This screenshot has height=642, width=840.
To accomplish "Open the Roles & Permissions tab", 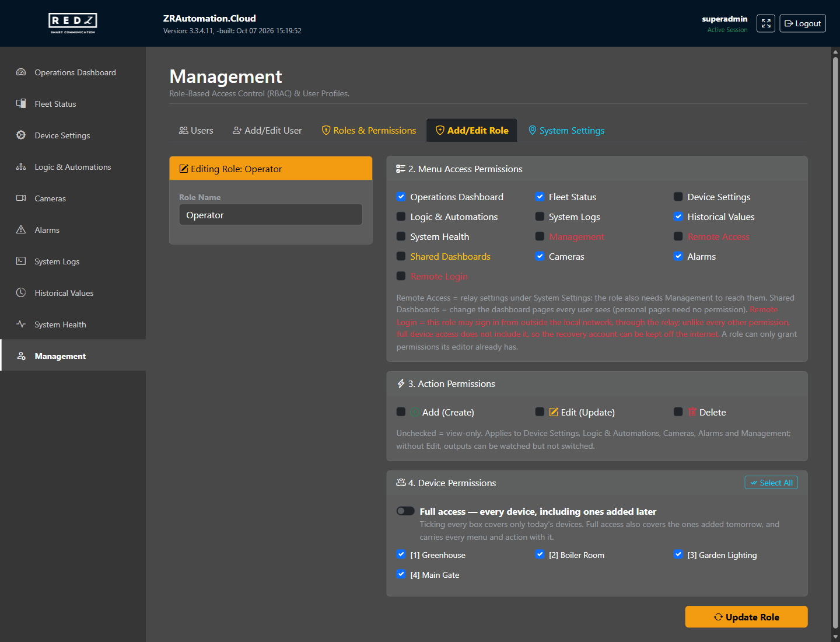I will [x=369, y=130].
